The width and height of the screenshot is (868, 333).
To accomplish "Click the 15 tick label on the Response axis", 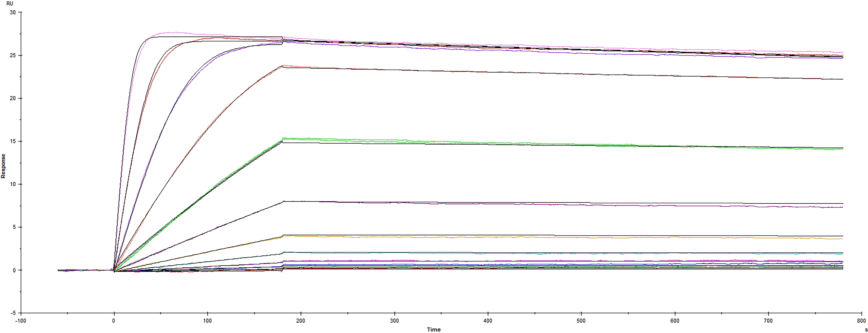I will point(13,141).
